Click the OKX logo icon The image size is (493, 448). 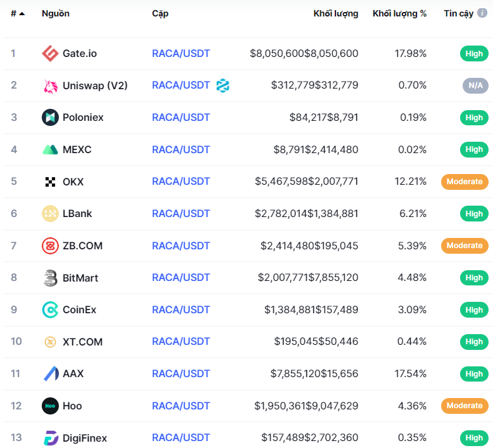(x=50, y=182)
